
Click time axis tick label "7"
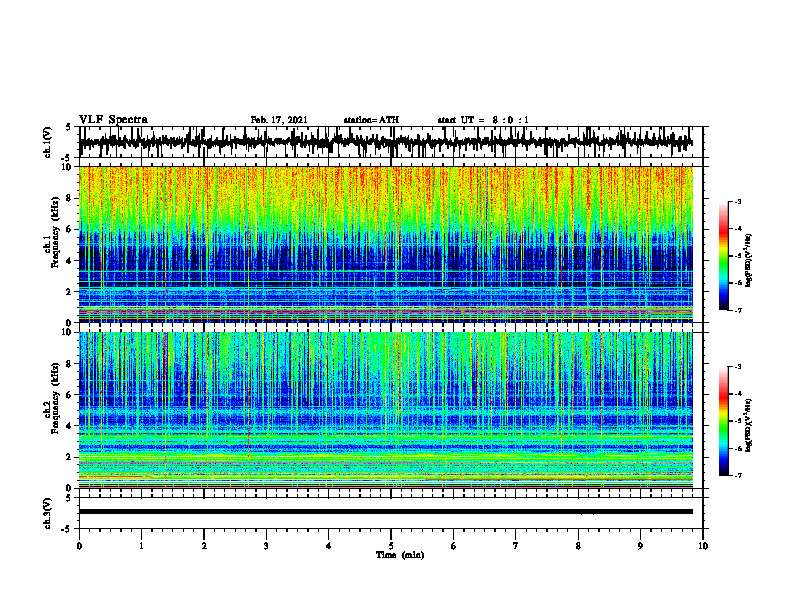coord(516,546)
